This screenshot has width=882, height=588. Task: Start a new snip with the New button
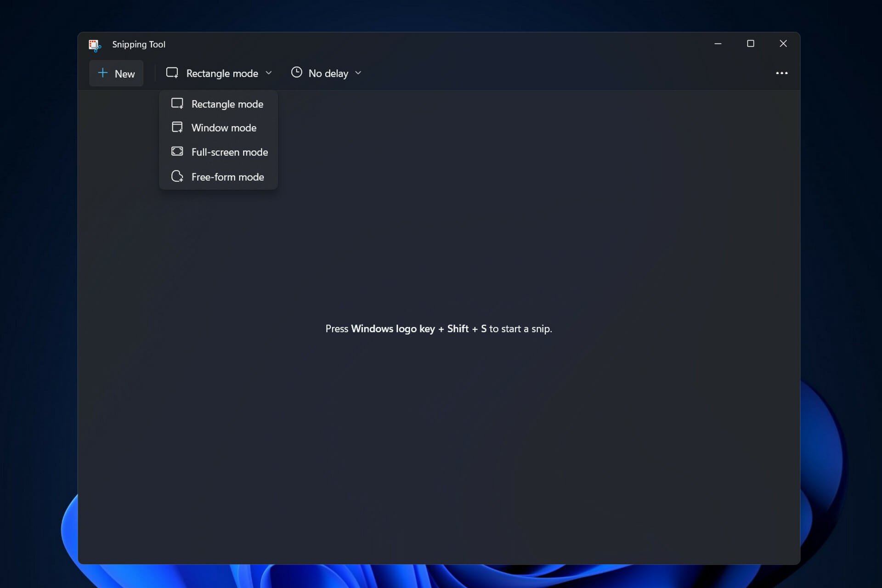[x=116, y=73]
